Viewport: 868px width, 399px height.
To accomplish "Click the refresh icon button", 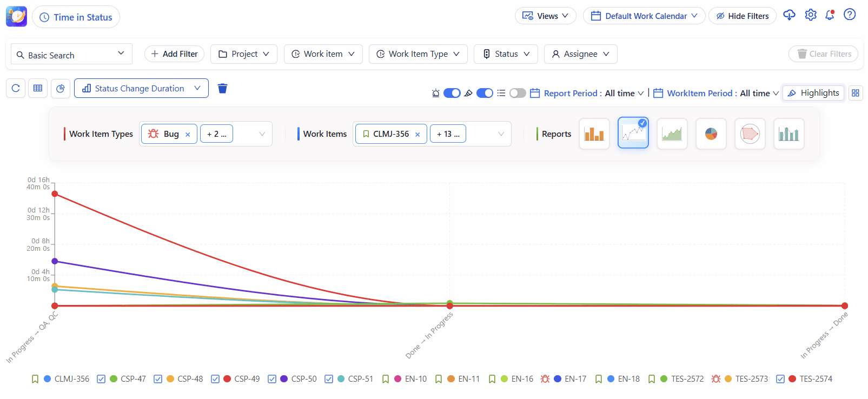I will 16,88.
